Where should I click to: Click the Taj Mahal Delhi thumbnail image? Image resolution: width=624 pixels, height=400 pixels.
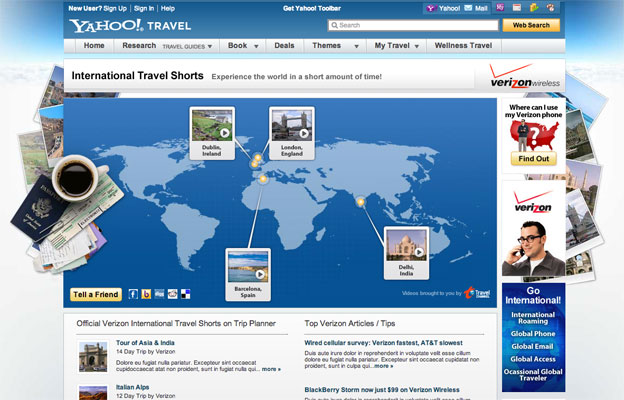[406, 245]
